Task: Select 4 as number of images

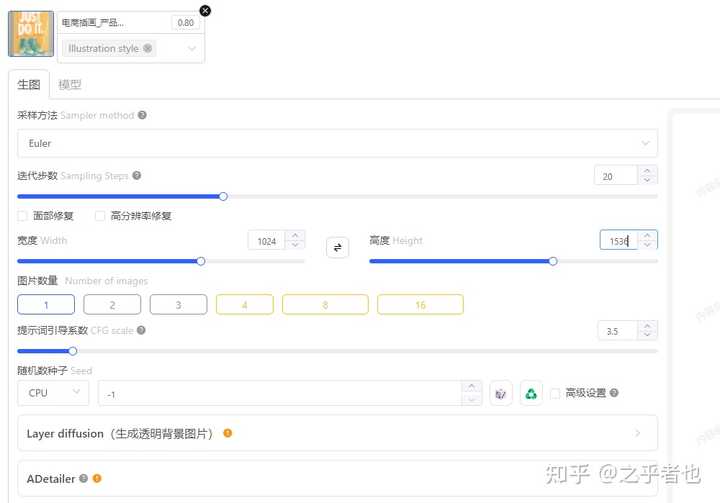Action: click(x=245, y=305)
